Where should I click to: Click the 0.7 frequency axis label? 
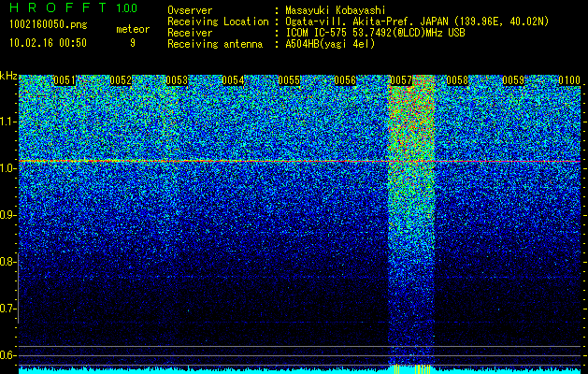pos(7,309)
